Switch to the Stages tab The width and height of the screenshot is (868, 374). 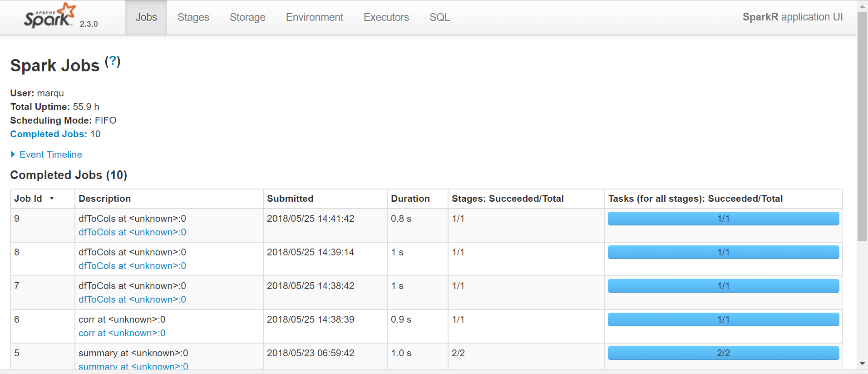(x=193, y=17)
